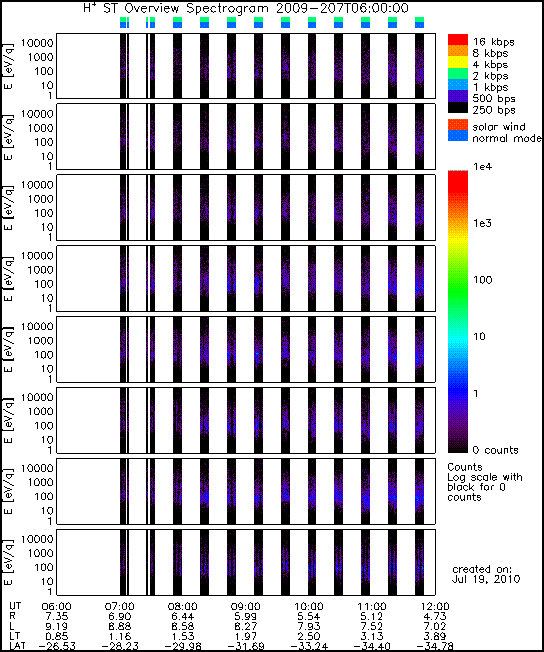Image resolution: width=544 pixels, height=652 pixels.
Task: Click the LT value 2.50
Action: pos(309,637)
